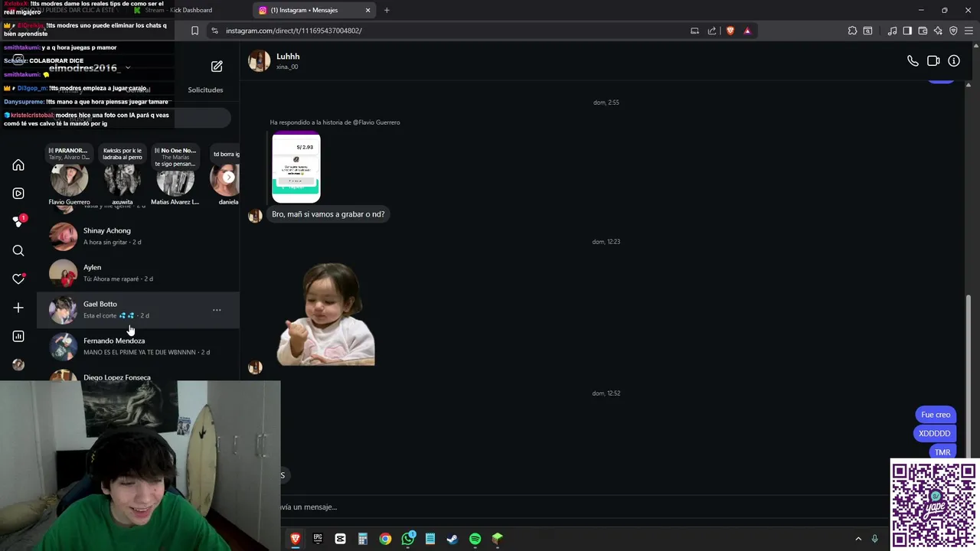Click the 'Fue creo' sent message

936,415
